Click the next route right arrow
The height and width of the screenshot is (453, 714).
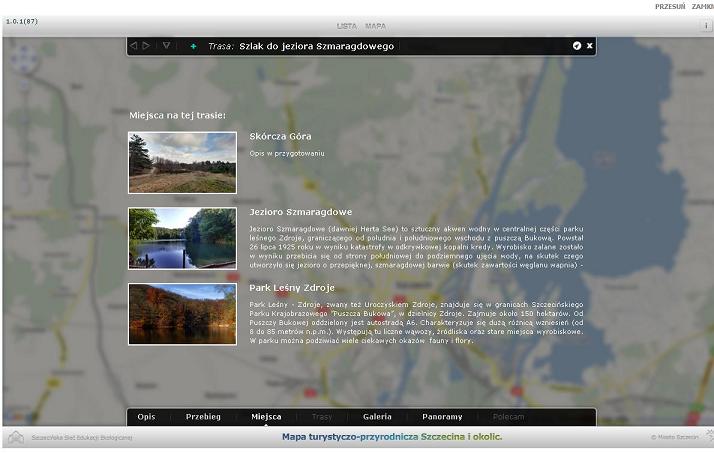[147, 46]
